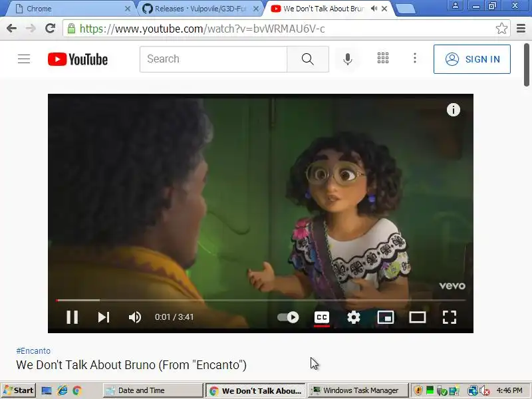This screenshot has width=532, height=399.
Task: Click the address bar URL
Action: tap(202, 29)
